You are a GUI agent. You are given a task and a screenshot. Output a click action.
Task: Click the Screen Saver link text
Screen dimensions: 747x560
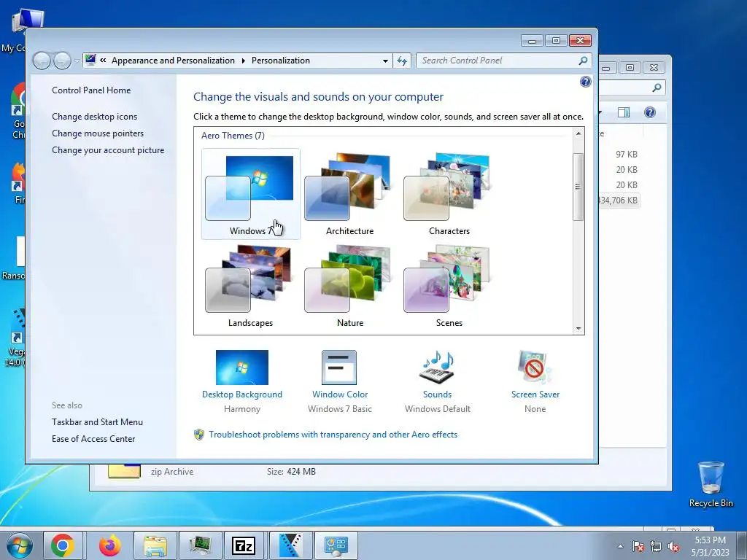coord(535,394)
